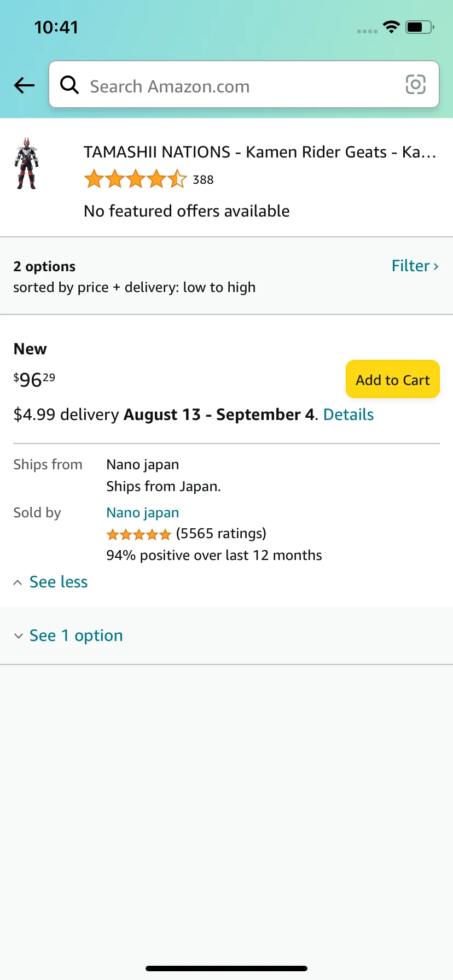Collapse seller info with See less
The height and width of the screenshot is (980, 453).
pos(58,582)
